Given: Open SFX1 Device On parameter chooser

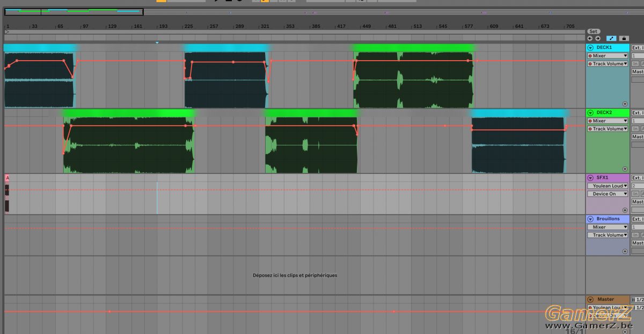Looking at the screenshot, I should (x=607, y=194).
